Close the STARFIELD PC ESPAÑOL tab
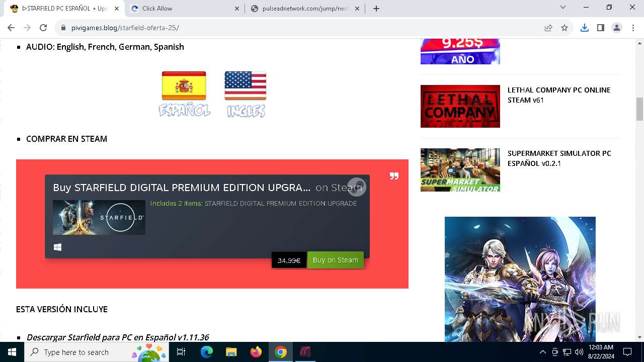The image size is (644, 362). point(116,8)
